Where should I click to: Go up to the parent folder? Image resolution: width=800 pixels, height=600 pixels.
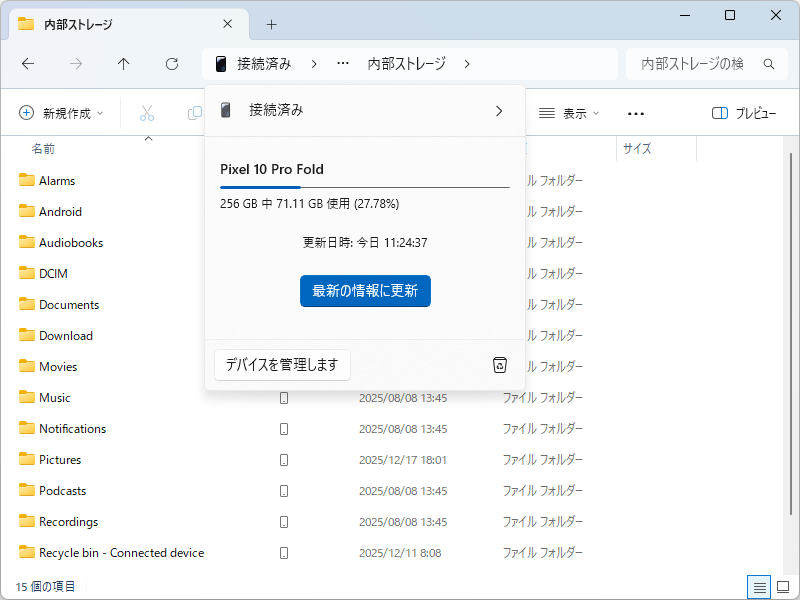[123, 63]
